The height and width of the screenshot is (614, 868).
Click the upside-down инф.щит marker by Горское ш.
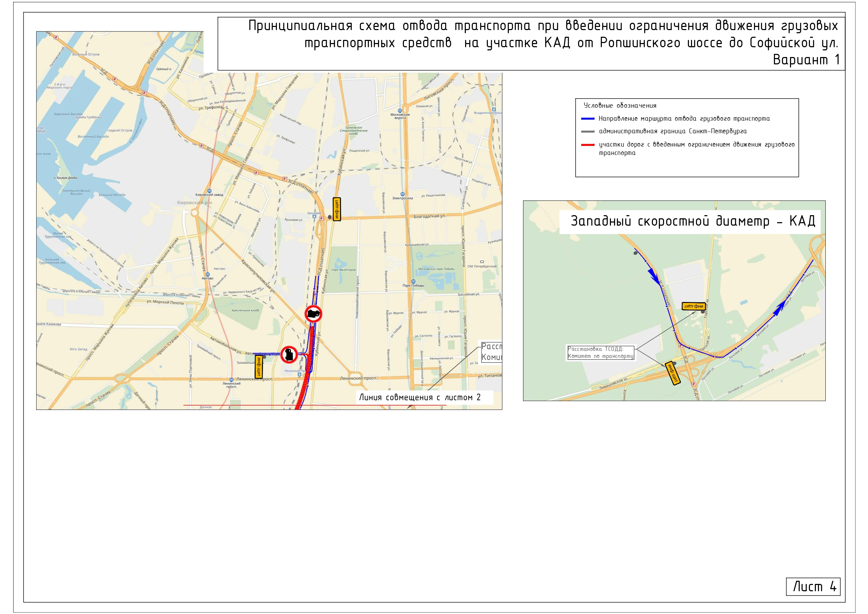point(693,306)
